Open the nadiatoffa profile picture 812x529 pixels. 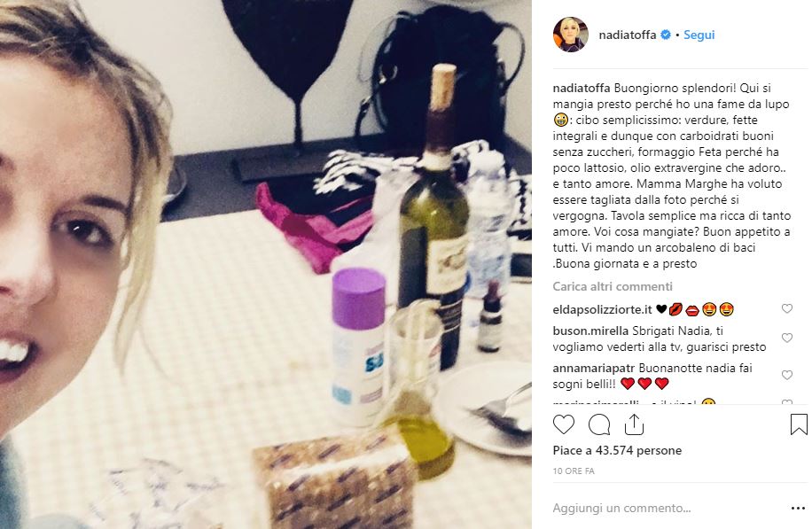tap(570, 35)
